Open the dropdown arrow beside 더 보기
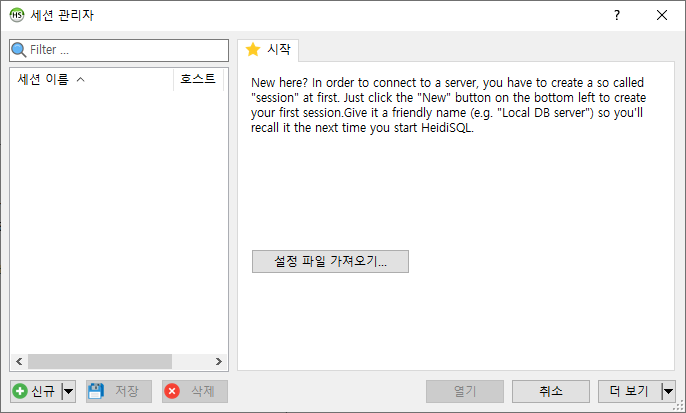 [668, 391]
